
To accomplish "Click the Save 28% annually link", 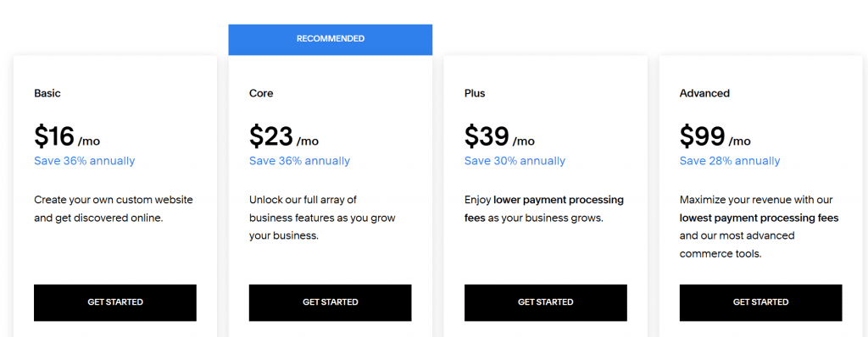I will 730,161.
